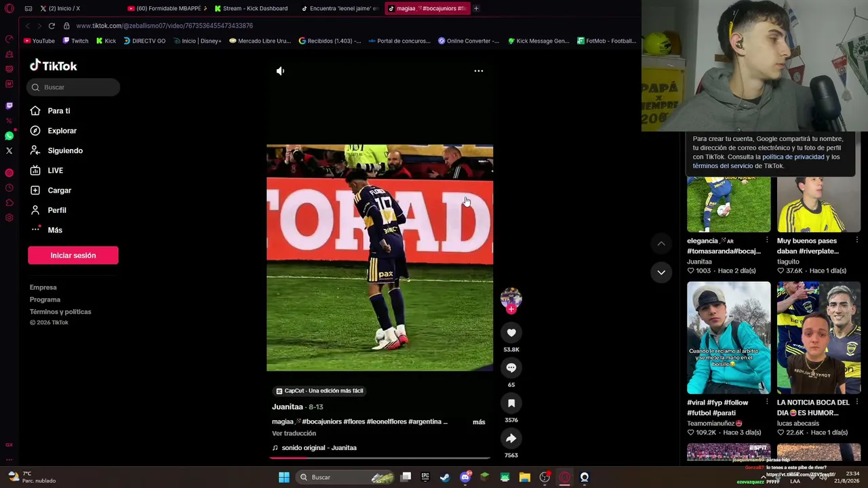Open the 'LIVE' section
The height and width of the screenshot is (488, 868).
click(47, 171)
